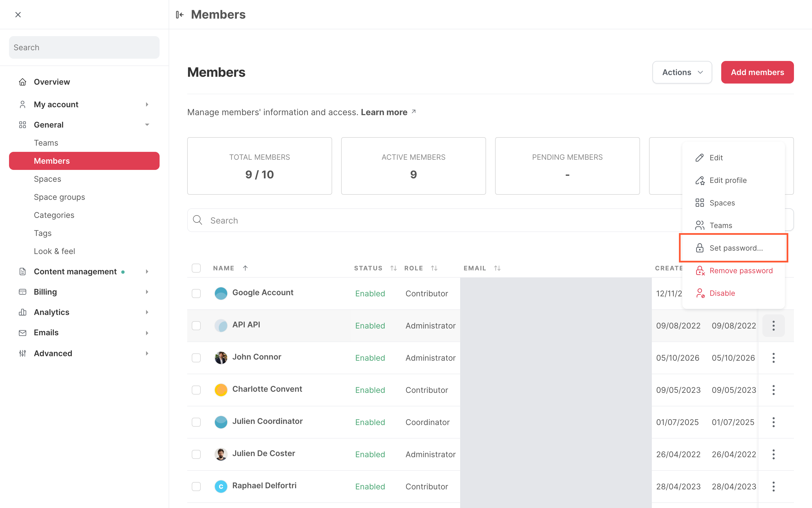Open three-dot menu for Julien Coordinator
Image resolution: width=812 pixels, height=508 pixels.
tap(773, 422)
